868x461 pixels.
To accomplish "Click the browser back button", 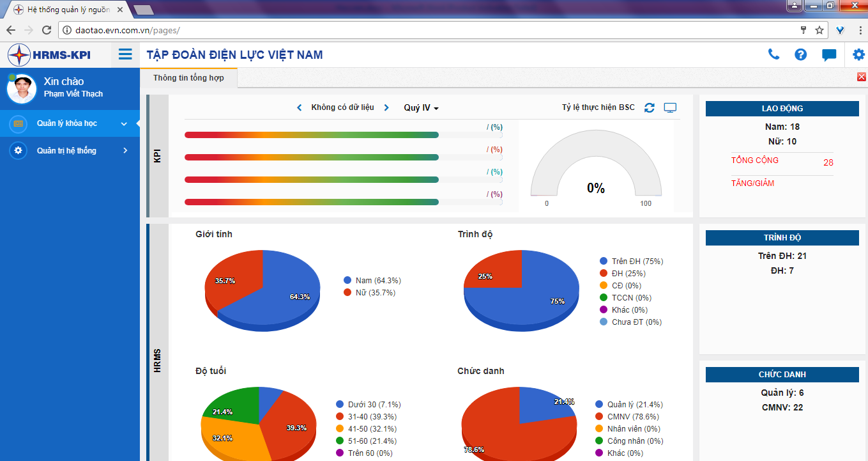I will [x=11, y=30].
